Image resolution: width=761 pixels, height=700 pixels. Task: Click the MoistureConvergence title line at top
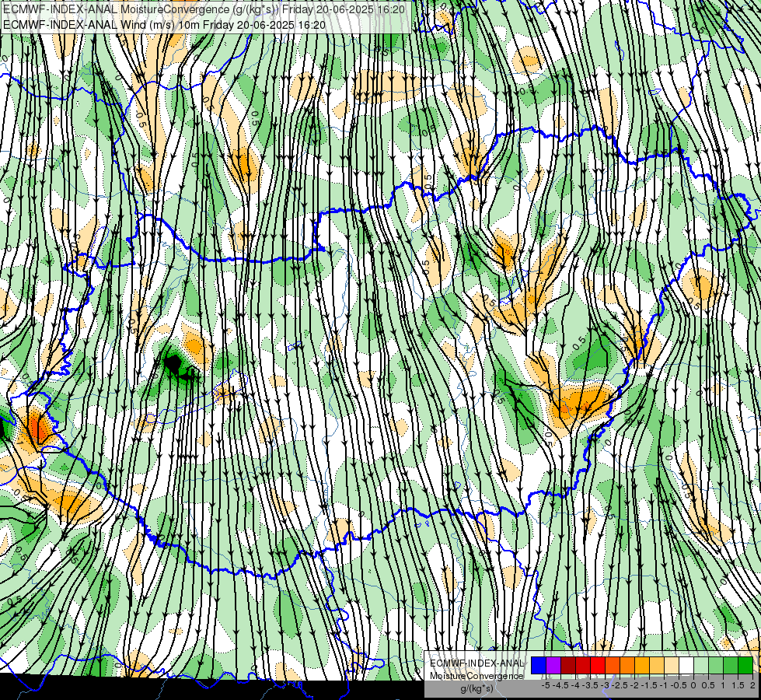[x=204, y=9]
